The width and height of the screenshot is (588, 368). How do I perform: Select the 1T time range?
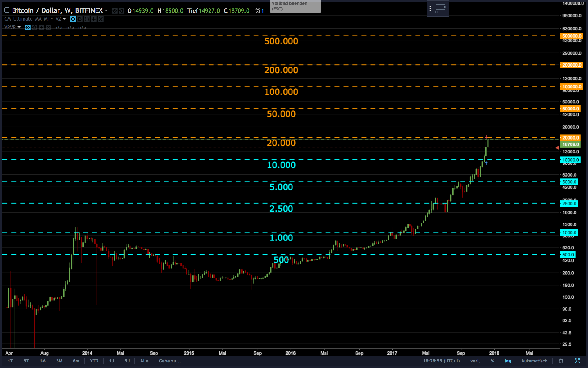click(x=10, y=361)
